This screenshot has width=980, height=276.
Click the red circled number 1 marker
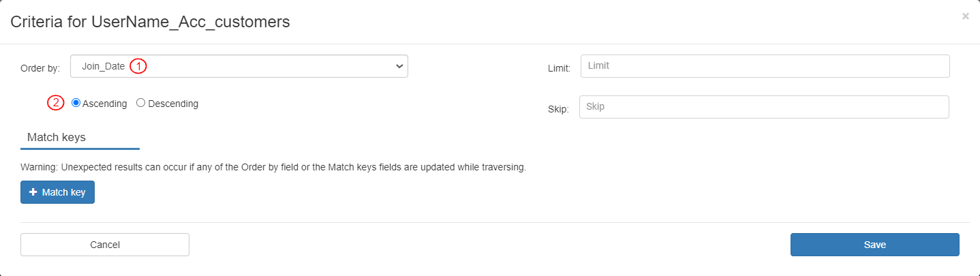(138, 66)
